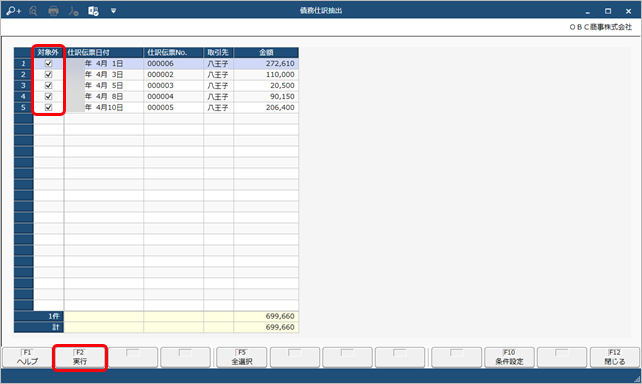Viewport: 642px width, 384px height.
Task: Click the amount 206,400 cell
Action: (266, 108)
